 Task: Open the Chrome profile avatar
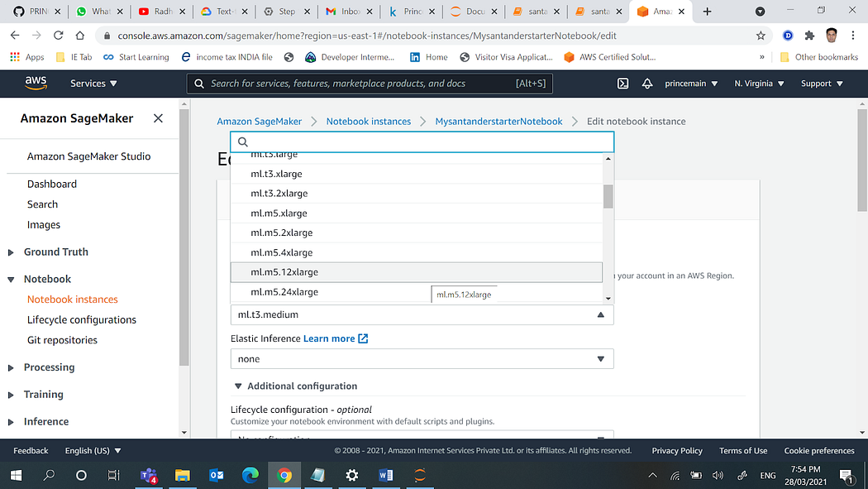click(831, 36)
